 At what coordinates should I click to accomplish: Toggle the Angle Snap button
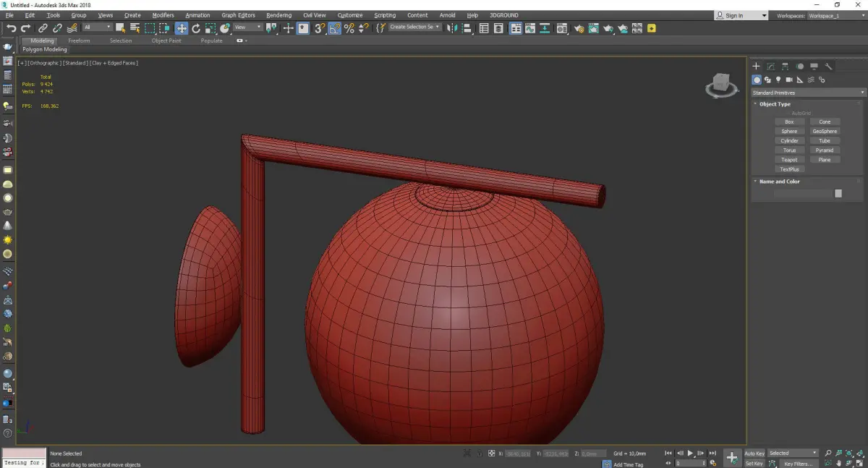(335, 28)
